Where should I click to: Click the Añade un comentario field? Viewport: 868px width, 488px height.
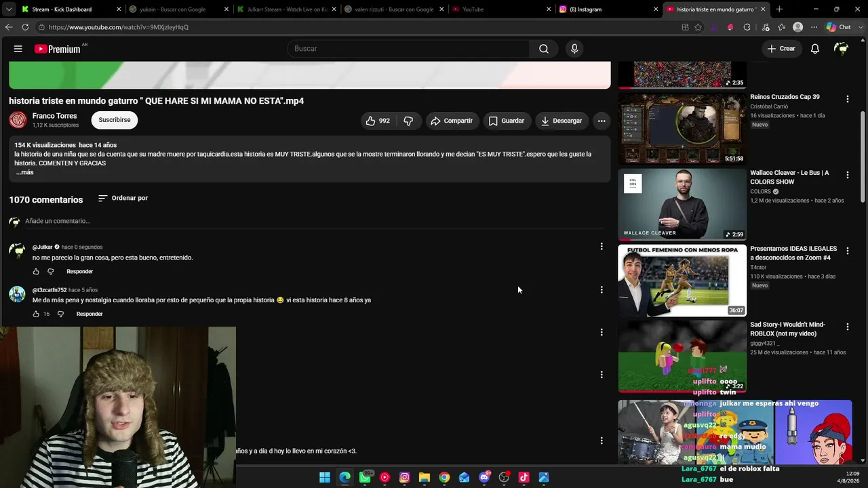[314, 222]
